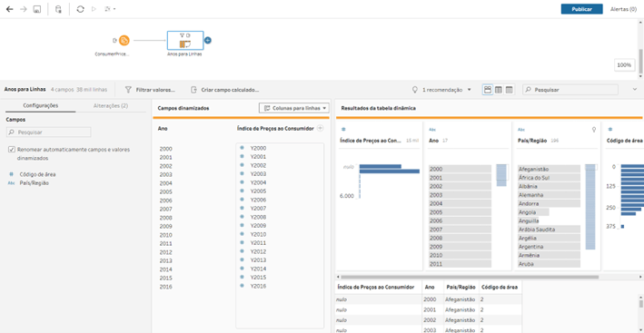Click the forward arrow icon

point(24,9)
